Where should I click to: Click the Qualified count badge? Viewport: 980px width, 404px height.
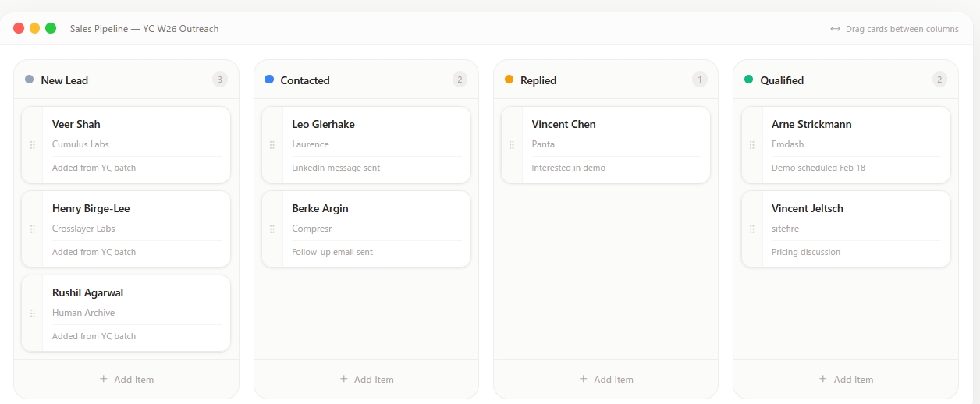pyautogui.click(x=939, y=80)
